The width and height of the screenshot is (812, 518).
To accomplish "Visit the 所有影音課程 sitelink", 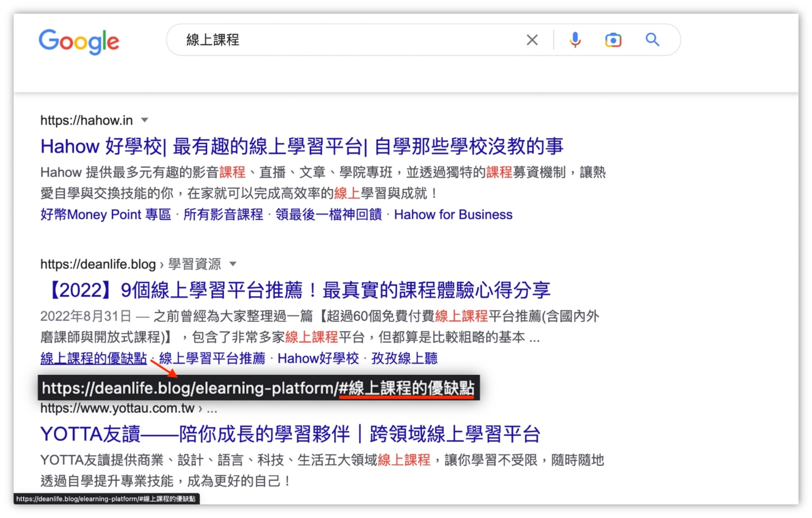I will pyautogui.click(x=223, y=214).
